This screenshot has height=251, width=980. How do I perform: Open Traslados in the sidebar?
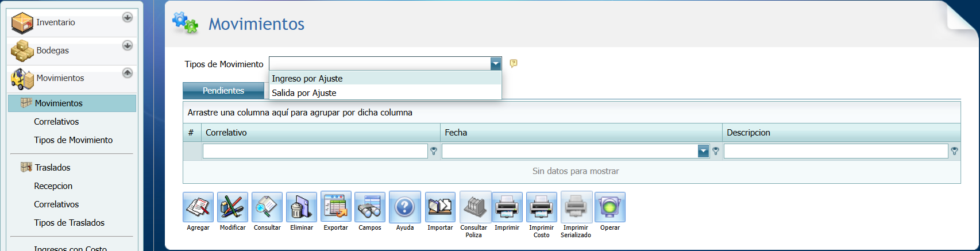(x=52, y=168)
